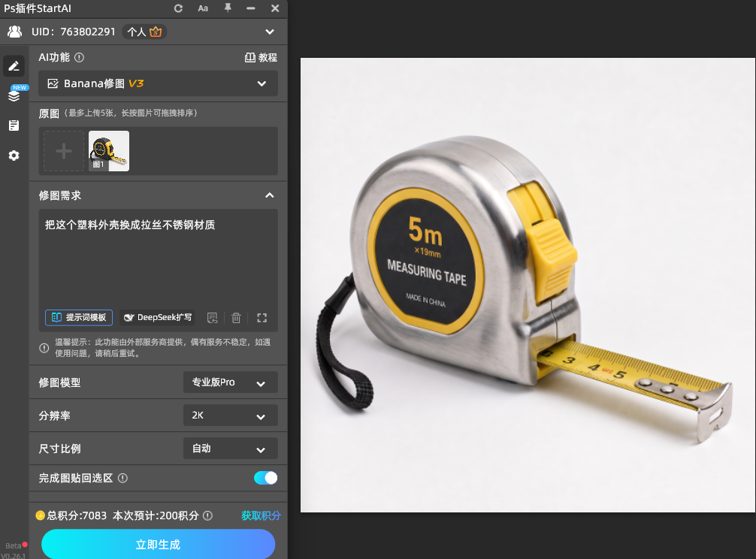Viewport: 756px width, 559px height.
Task: Open the 修图模型 专业版Pro dropdown
Action: coord(231,382)
